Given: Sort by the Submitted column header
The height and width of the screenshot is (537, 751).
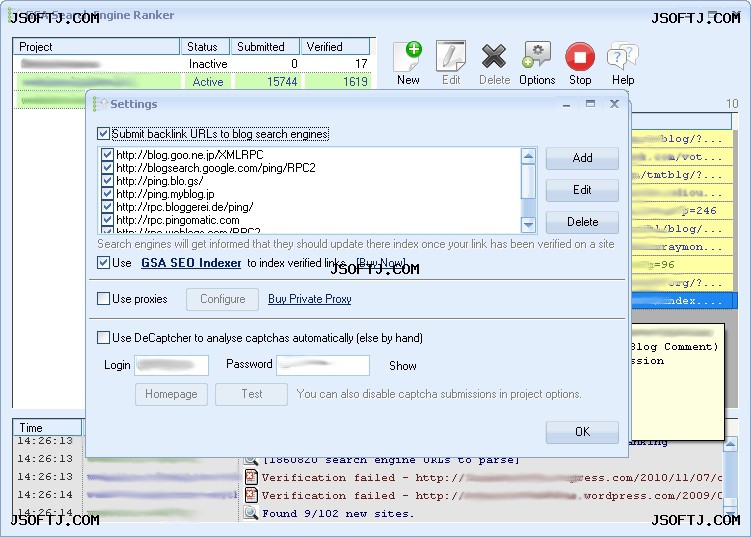Looking at the screenshot, I should point(265,46).
